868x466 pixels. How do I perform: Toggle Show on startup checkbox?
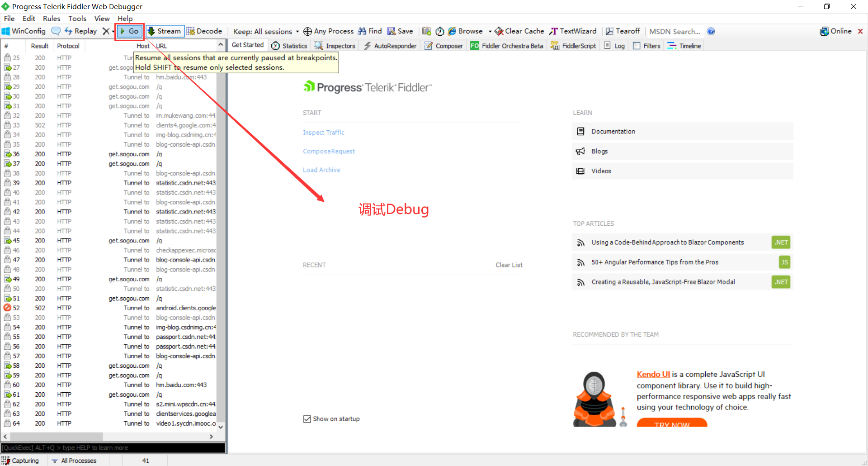pyautogui.click(x=307, y=419)
